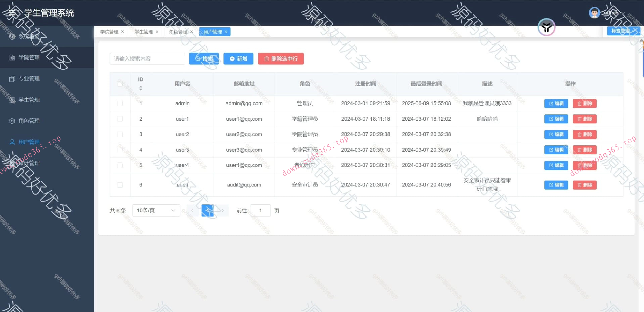Select 用户管理 in the sidebar

click(29, 142)
